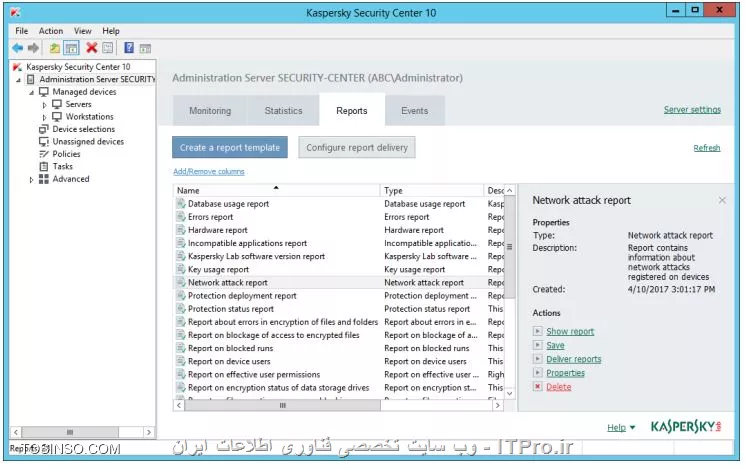Click the Database usage report row icon
Screen dimensions: 745x470
[x=181, y=203]
